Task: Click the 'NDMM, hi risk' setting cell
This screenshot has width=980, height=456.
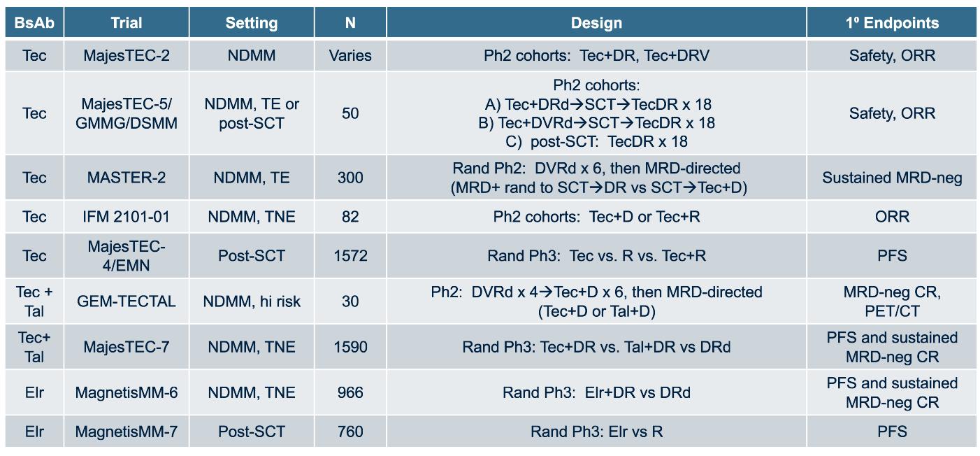Action: (252, 301)
